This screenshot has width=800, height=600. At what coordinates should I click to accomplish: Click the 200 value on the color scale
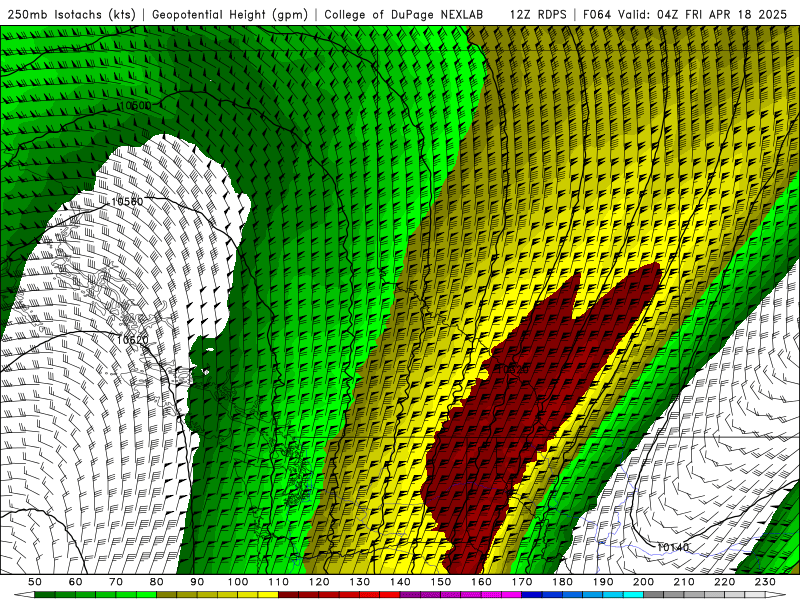[644, 582]
